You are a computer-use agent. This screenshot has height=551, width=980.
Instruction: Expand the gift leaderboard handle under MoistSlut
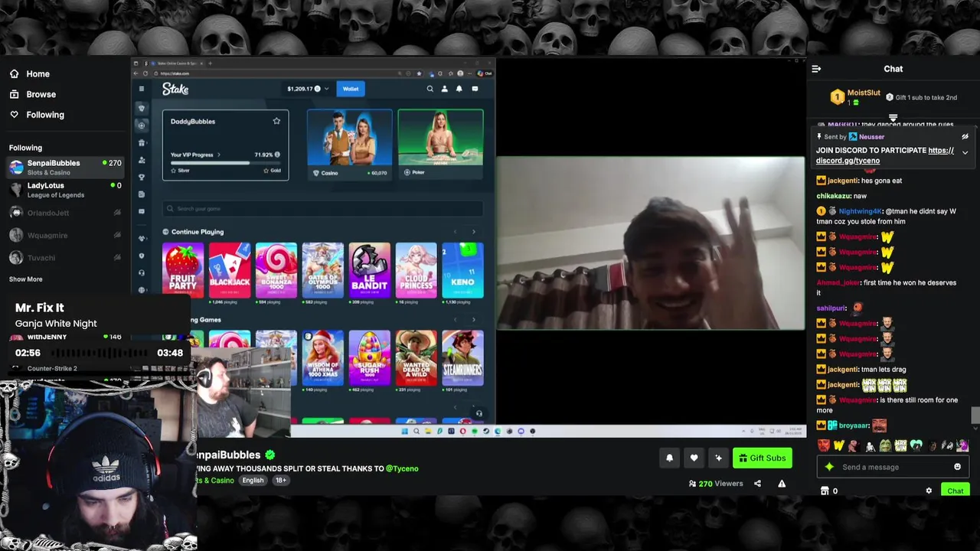pos(893,118)
